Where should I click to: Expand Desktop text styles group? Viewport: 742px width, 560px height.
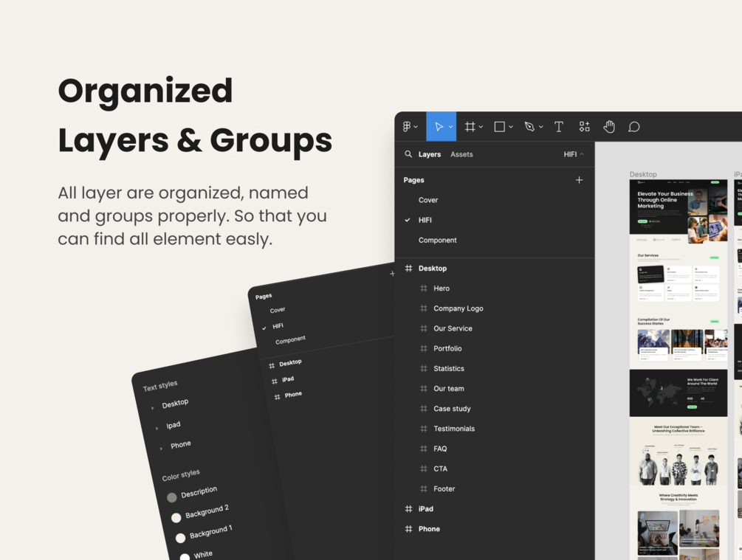pyautogui.click(x=153, y=408)
